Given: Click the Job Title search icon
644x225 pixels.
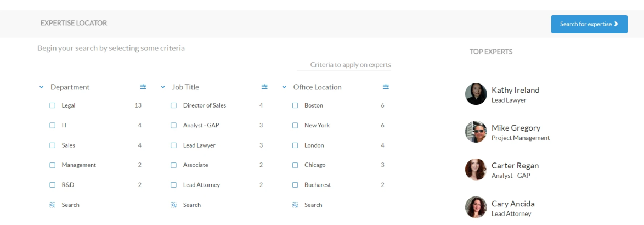Looking at the screenshot, I should (x=174, y=205).
